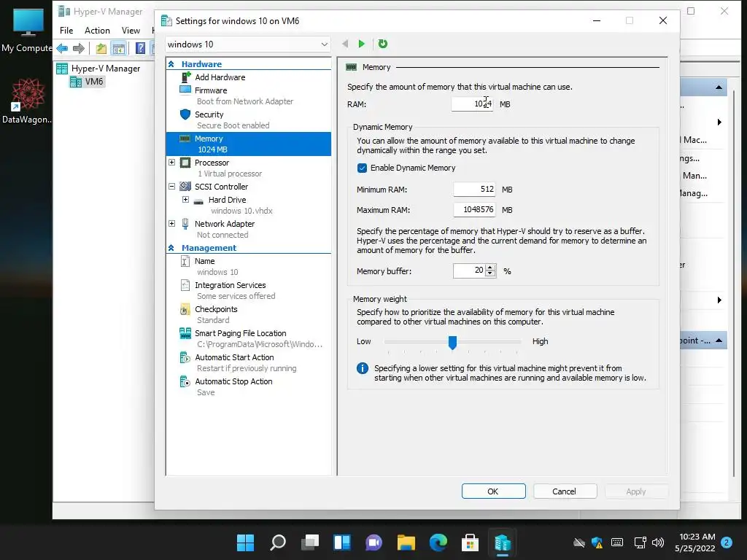Open the taskbar Search icon
The width and height of the screenshot is (747, 560).
point(278,542)
